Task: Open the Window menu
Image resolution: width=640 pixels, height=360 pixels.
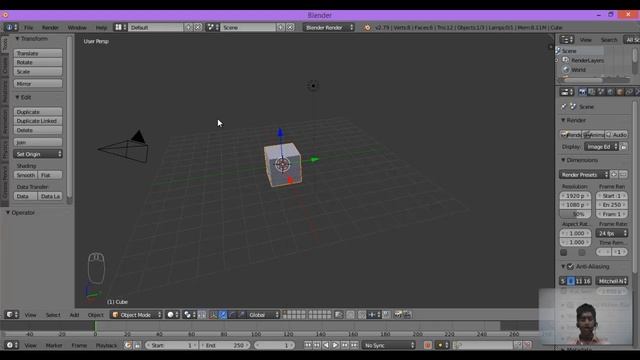Action: 77,27
